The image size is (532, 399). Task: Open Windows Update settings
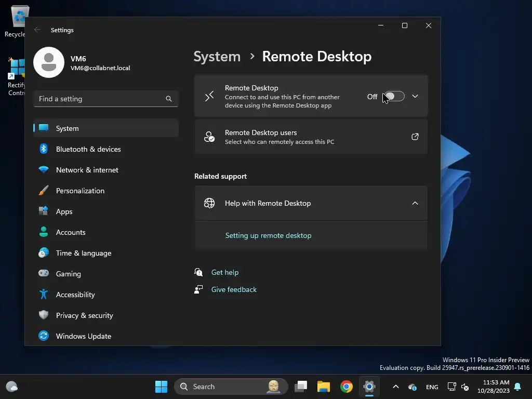pyautogui.click(x=106, y=336)
